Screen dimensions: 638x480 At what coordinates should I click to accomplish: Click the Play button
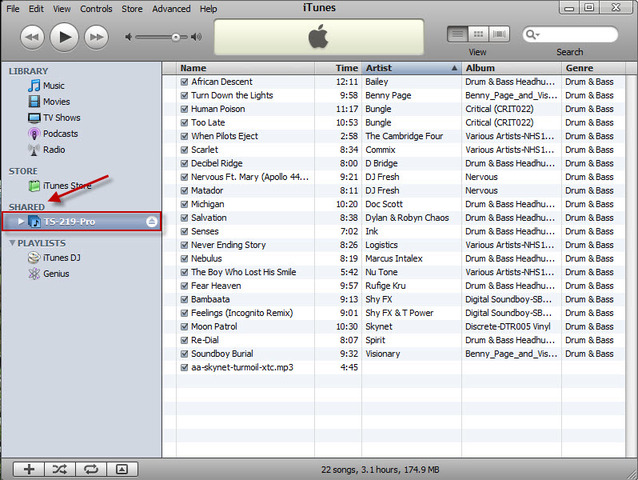64,37
